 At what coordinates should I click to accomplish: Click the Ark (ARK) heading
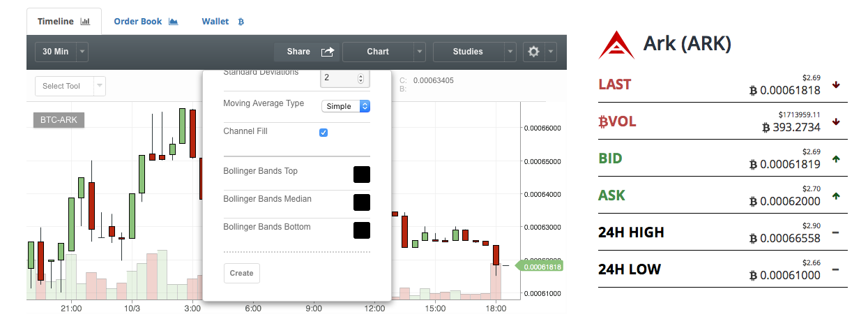[687, 44]
